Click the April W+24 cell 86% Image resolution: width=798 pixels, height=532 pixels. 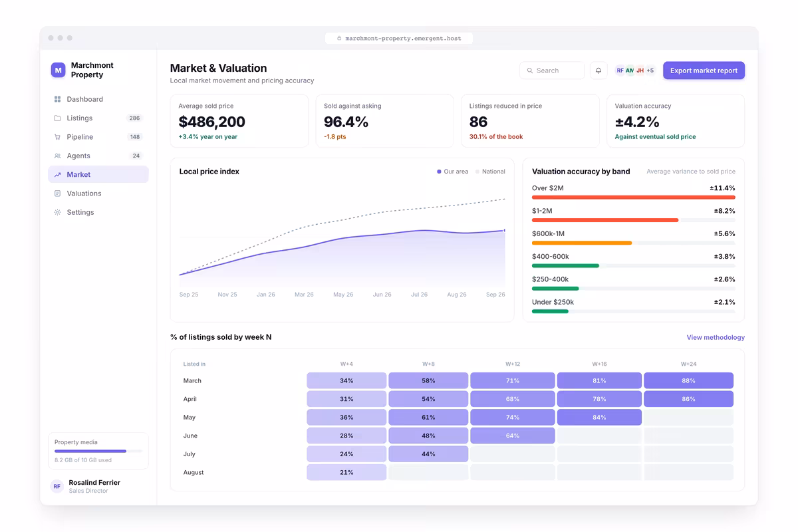(x=688, y=399)
